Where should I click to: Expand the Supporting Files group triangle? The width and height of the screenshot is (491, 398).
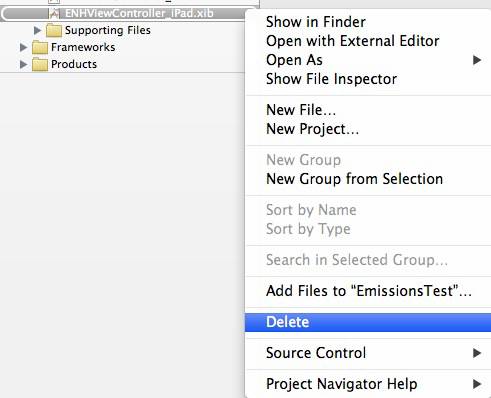pyautogui.click(x=37, y=30)
